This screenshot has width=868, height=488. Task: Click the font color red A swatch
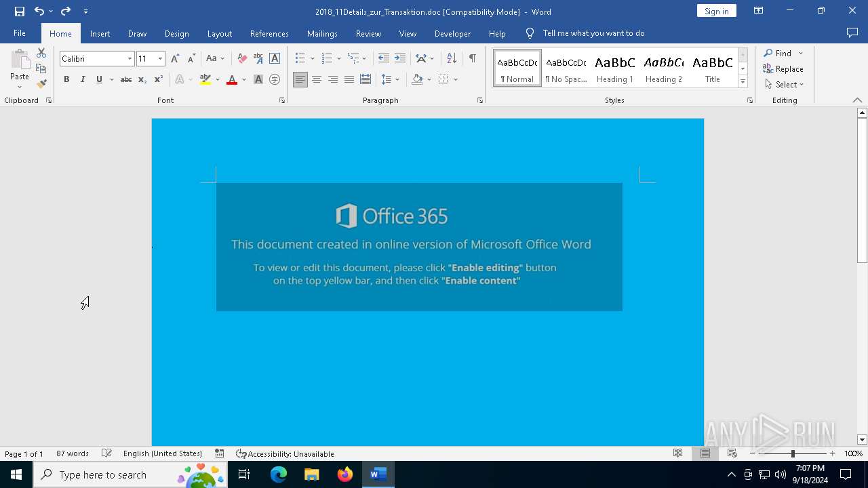tap(232, 79)
